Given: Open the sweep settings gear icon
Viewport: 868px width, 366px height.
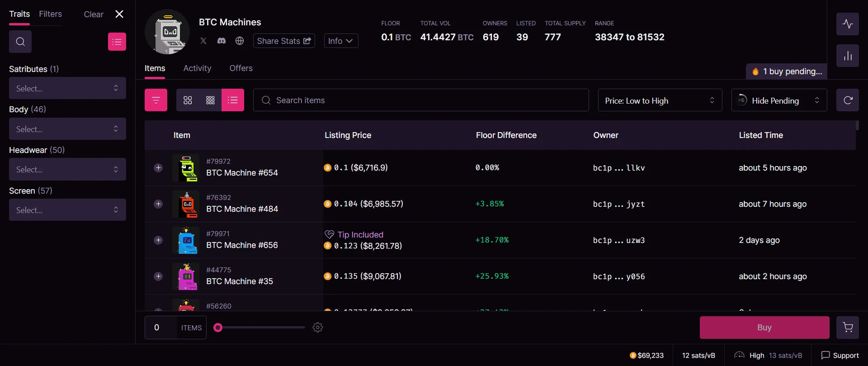Looking at the screenshot, I should (x=318, y=328).
